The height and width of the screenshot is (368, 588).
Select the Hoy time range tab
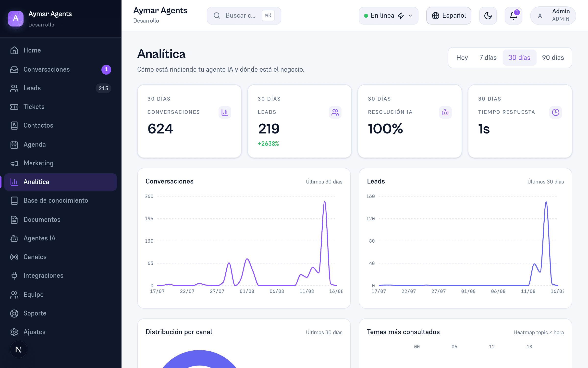click(x=462, y=58)
